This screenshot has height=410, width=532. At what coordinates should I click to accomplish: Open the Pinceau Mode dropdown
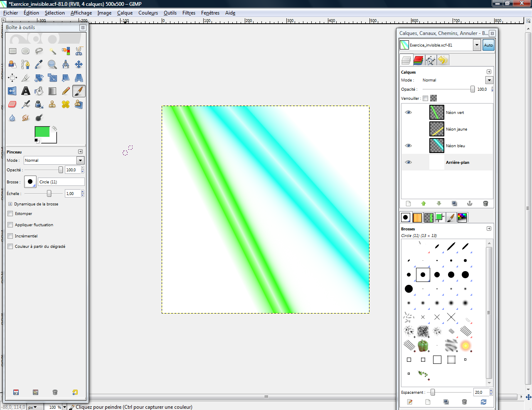pos(80,161)
